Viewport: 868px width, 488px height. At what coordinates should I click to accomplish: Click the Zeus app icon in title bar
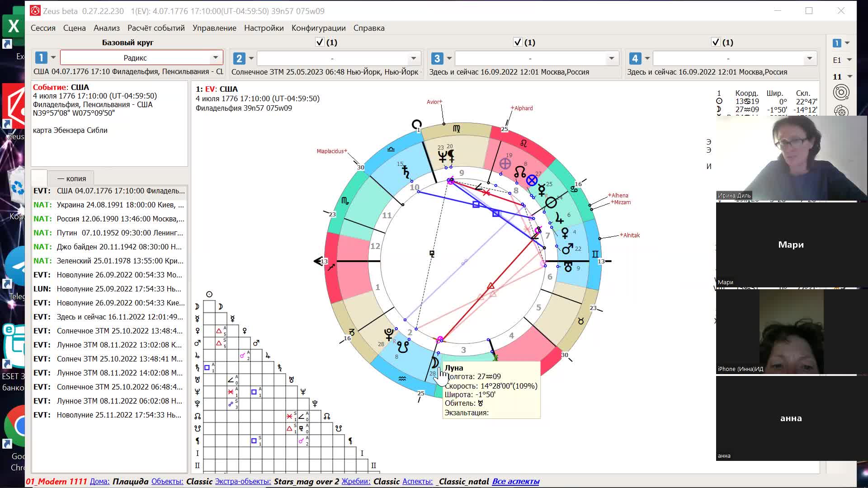(x=35, y=11)
